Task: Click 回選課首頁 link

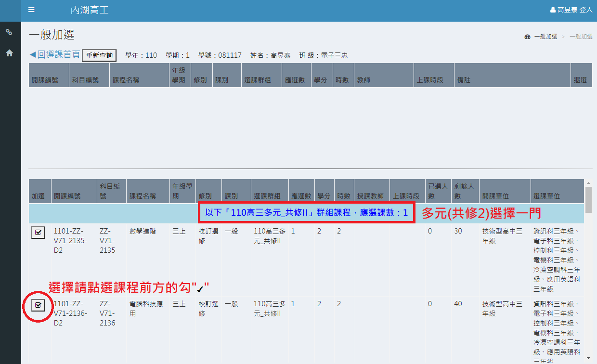Action: pos(54,55)
